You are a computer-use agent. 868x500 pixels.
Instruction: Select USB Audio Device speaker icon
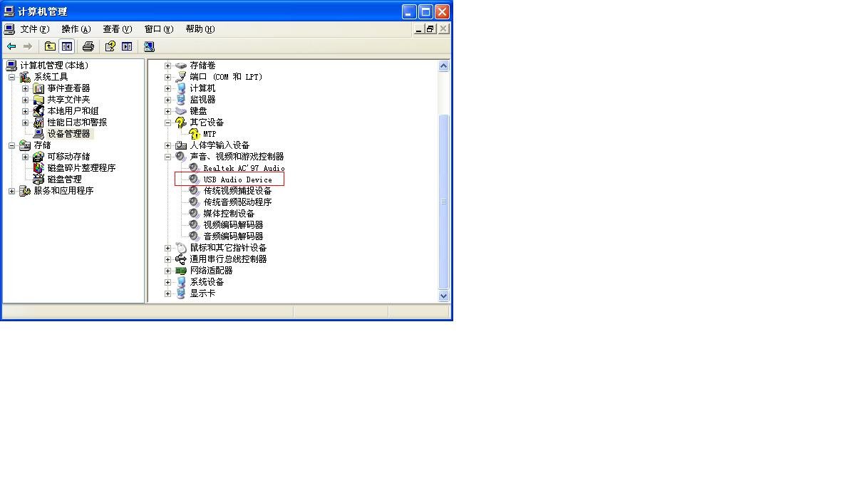(194, 179)
